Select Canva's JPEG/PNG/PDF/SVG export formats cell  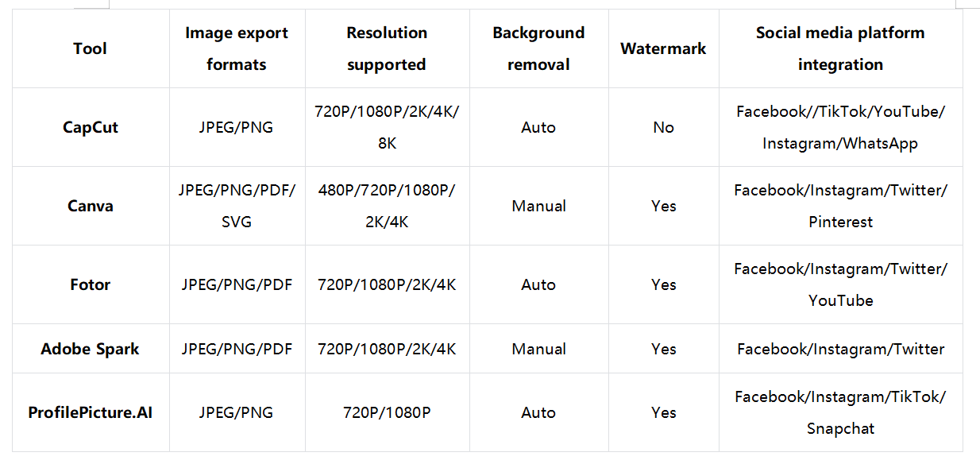(x=237, y=206)
